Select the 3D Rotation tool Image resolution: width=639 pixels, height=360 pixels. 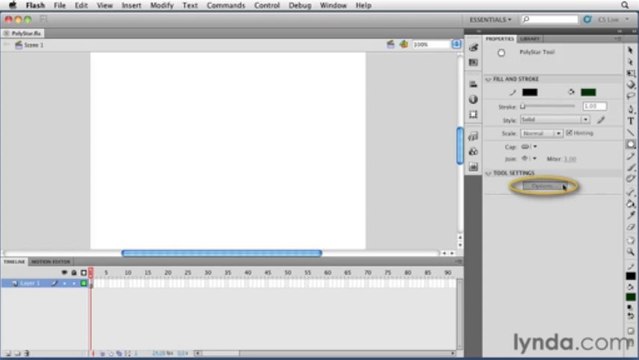(x=630, y=85)
